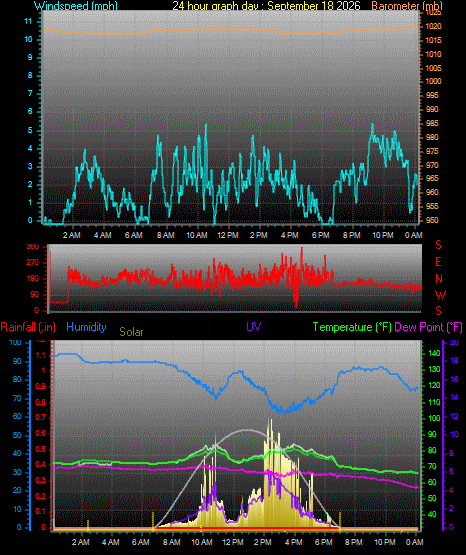Click the green Temperature (°F) legend label

click(x=352, y=327)
